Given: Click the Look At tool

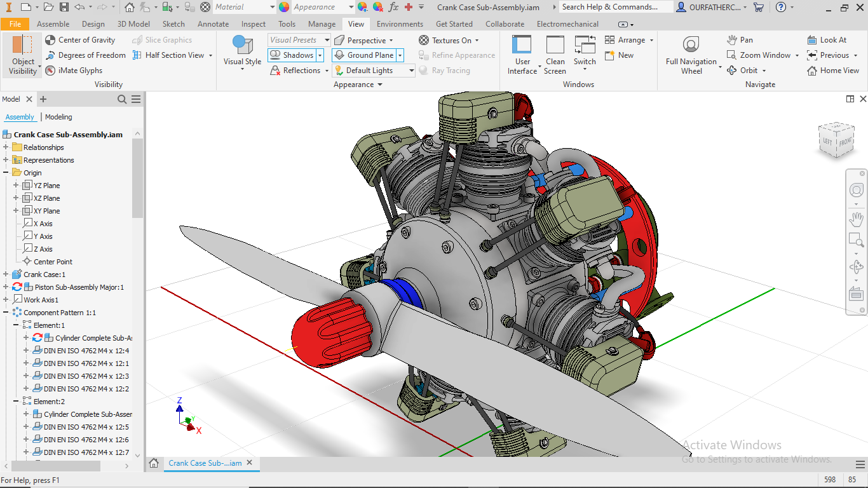Looking at the screenshot, I should tap(827, 40).
